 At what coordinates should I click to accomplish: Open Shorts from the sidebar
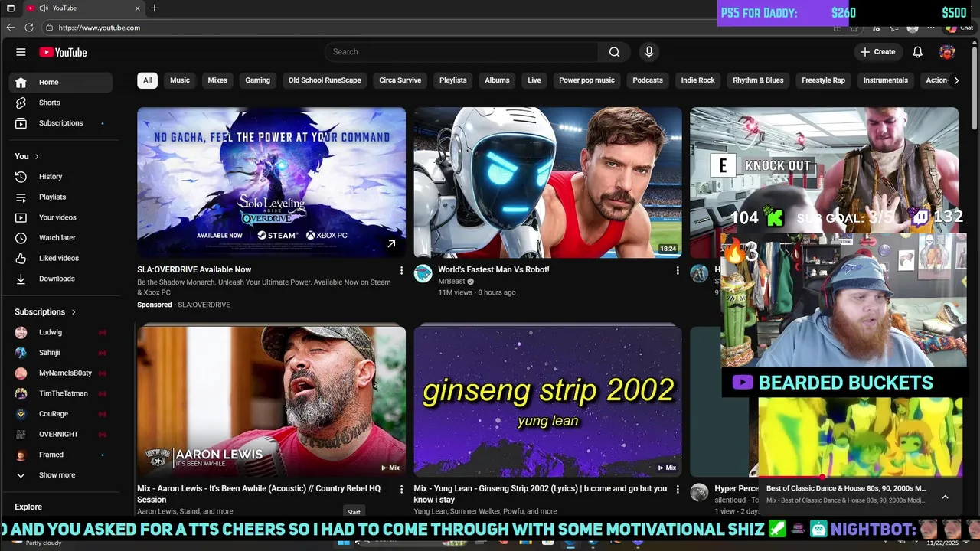coord(60,103)
